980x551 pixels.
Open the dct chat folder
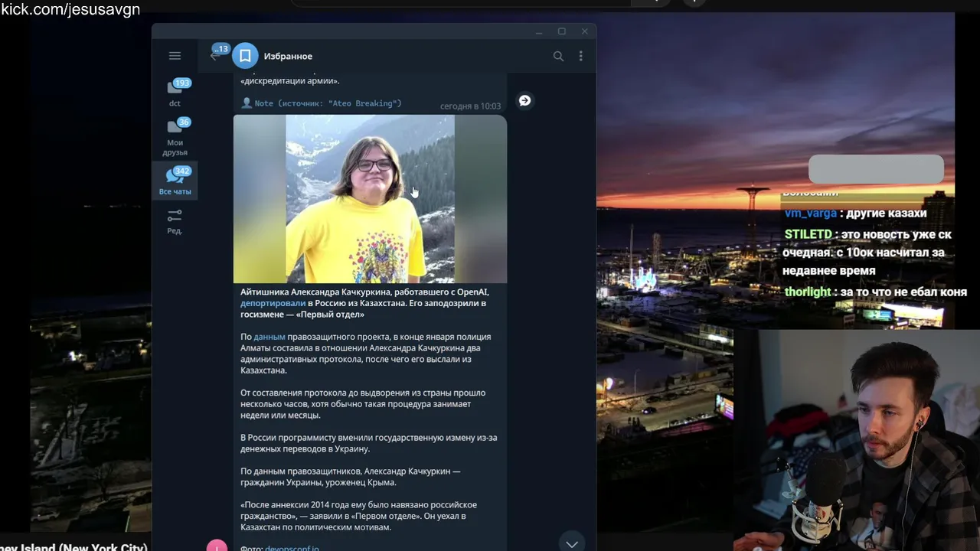[x=175, y=93]
